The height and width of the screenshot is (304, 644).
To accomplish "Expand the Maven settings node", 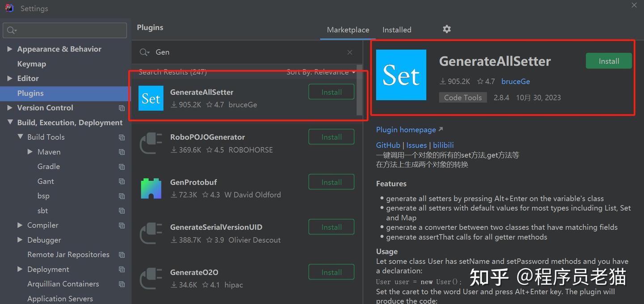I will click(30, 152).
